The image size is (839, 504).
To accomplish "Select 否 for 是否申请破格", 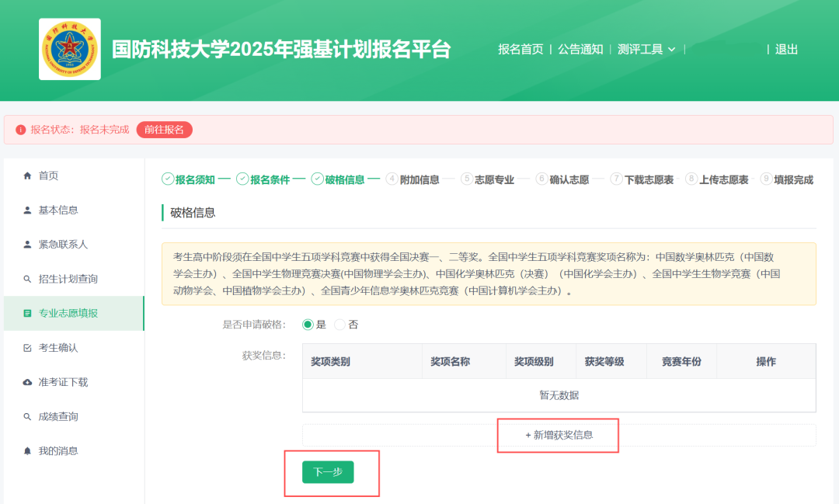I will coord(339,325).
